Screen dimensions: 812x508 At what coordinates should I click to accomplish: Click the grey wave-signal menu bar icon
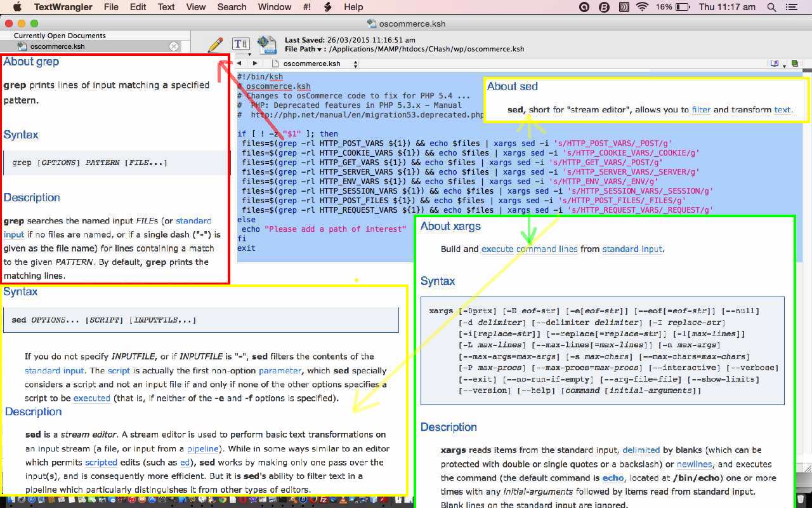[x=624, y=7]
